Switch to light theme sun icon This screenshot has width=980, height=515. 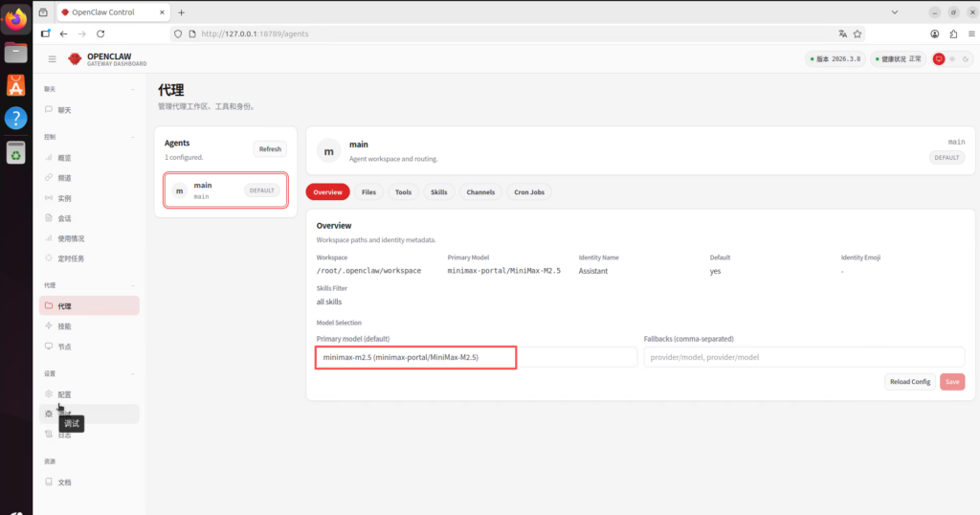pyautogui.click(x=951, y=59)
